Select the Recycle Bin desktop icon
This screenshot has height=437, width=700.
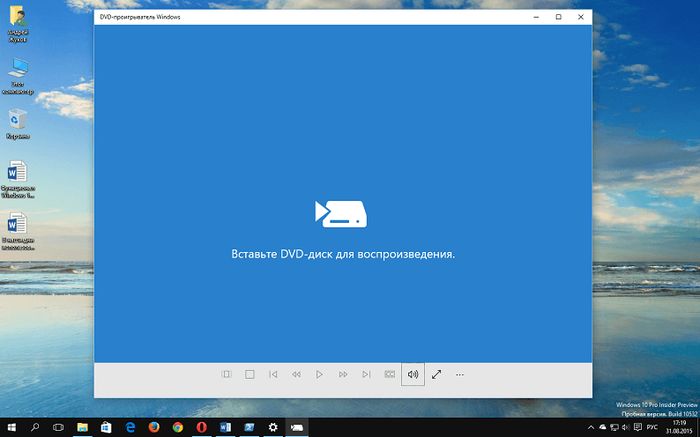17,121
